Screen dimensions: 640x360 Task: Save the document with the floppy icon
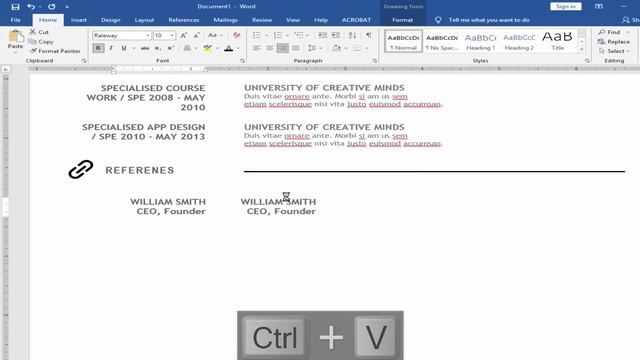[15, 7]
